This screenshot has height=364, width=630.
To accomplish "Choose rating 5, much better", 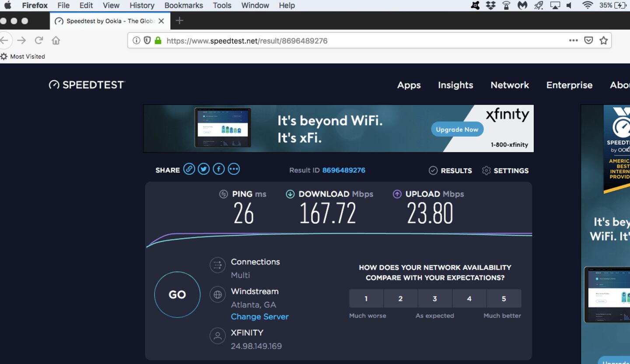I will 504,299.
